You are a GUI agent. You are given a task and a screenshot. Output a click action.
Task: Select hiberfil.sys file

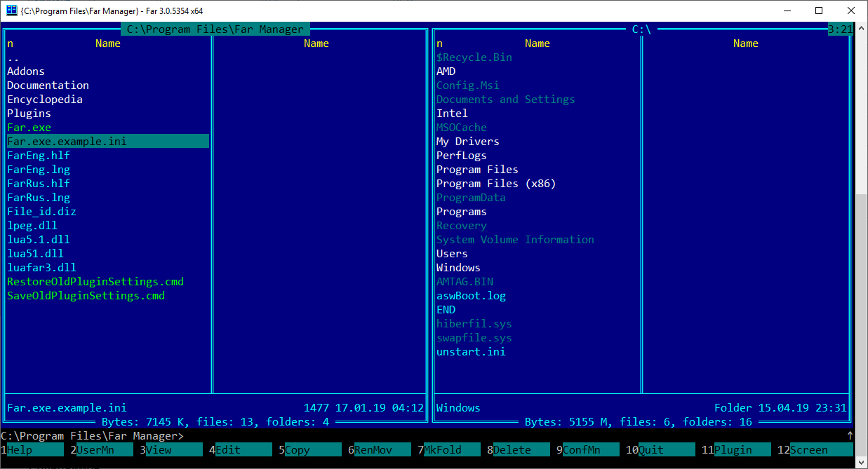tap(474, 324)
